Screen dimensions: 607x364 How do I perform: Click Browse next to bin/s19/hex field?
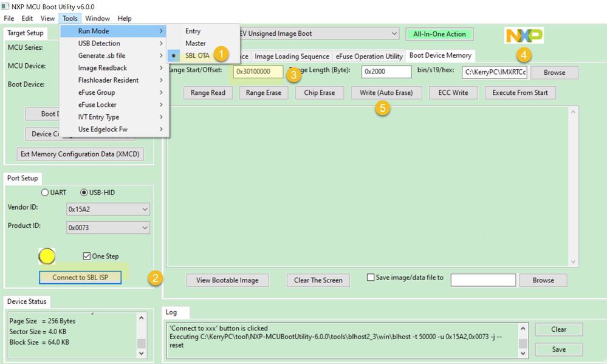554,72
